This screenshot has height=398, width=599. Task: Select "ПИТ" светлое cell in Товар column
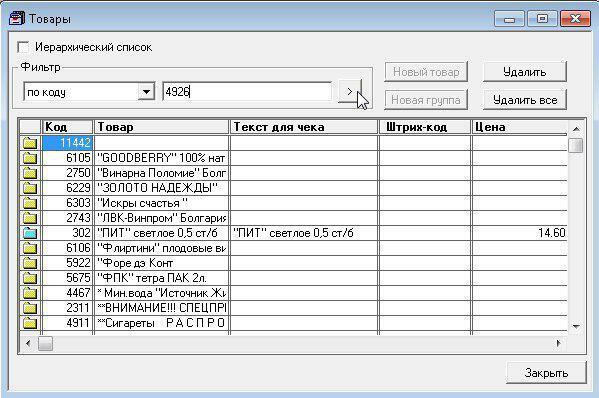click(x=161, y=233)
